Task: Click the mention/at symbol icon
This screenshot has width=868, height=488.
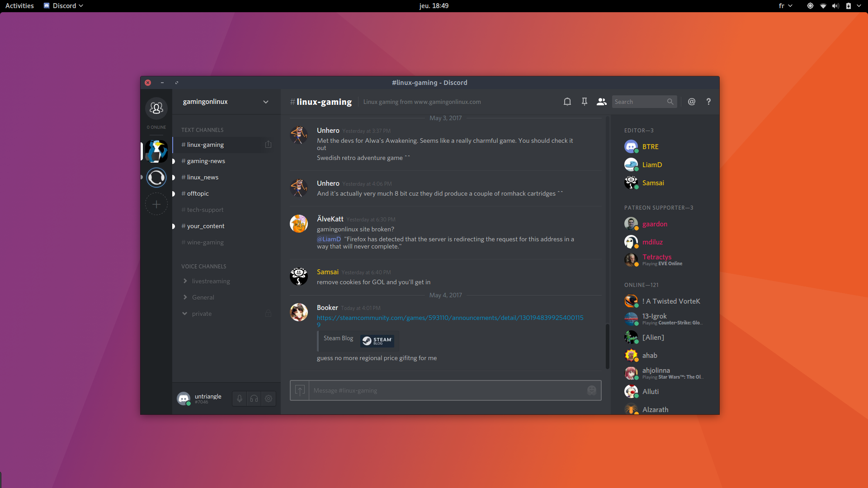Action: pos(692,101)
